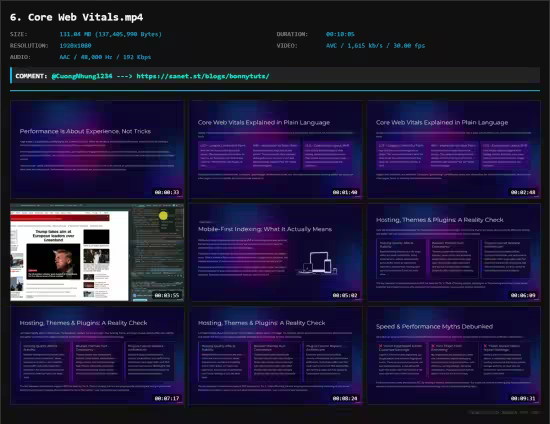This screenshot has width=550, height=424.
Task: Click 'Performance Is About Experience' slide heading
Action: click(x=85, y=131)
